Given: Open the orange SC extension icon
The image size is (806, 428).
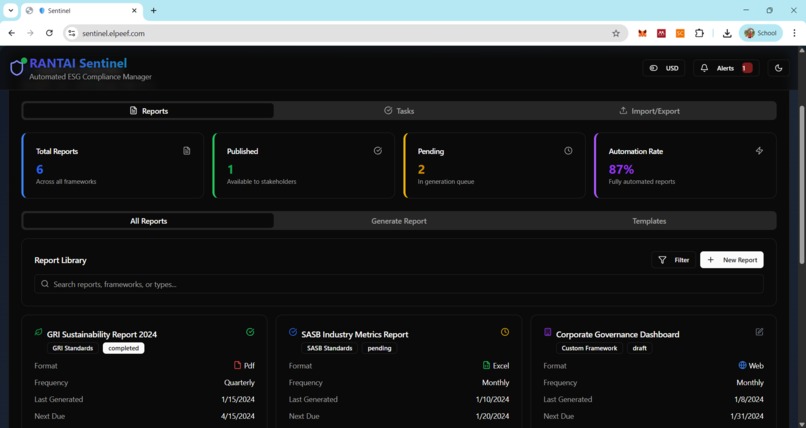Looking at the screenshot, I should coord(680,33).
